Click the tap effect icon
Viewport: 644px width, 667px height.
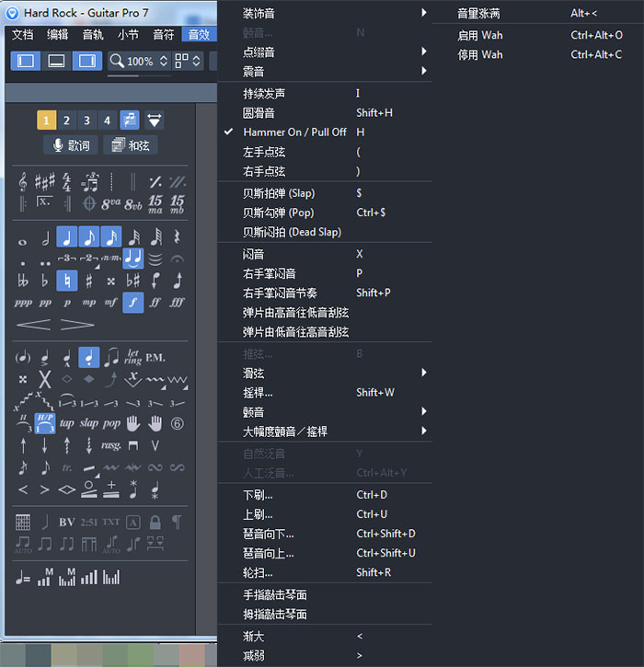tap(67, 423)
